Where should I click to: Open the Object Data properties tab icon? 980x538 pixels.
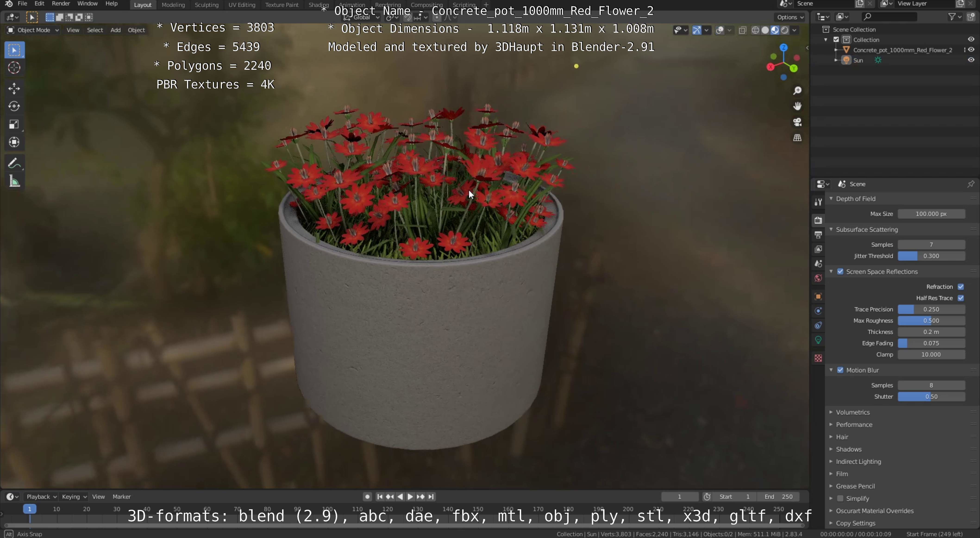818,340
